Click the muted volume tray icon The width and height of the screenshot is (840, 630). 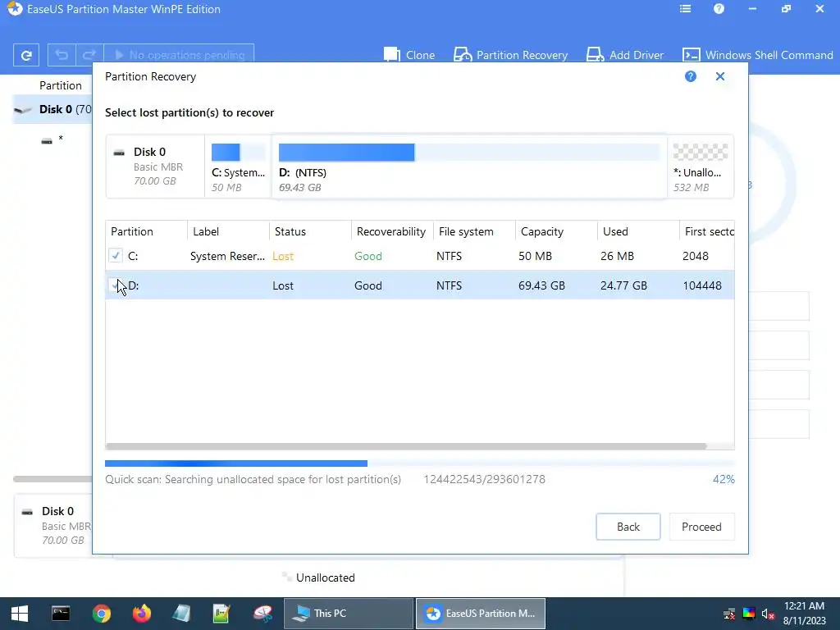click(768, 614)
